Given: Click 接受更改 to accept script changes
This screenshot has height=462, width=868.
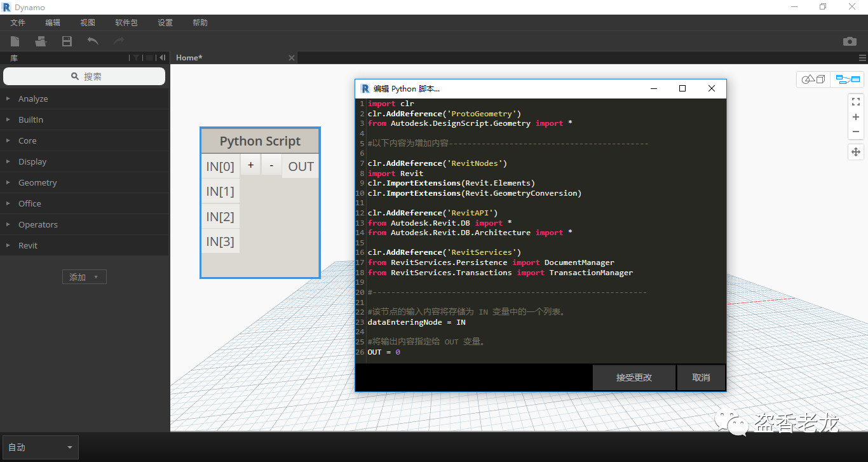Looking at the screenshot, I should [634, 377].
